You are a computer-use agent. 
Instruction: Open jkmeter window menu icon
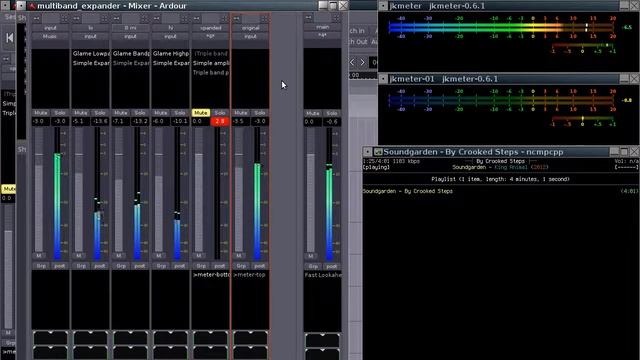coord(383,6)
